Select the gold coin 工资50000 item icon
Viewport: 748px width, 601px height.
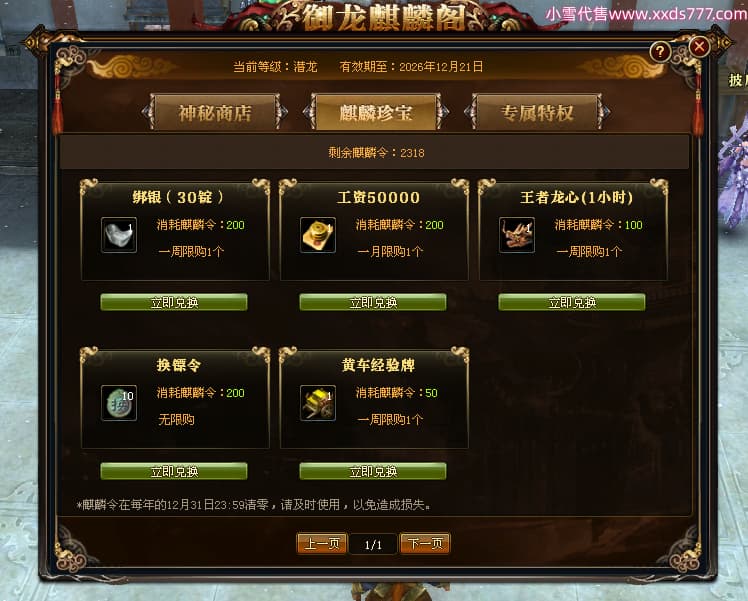coord(318,235)
